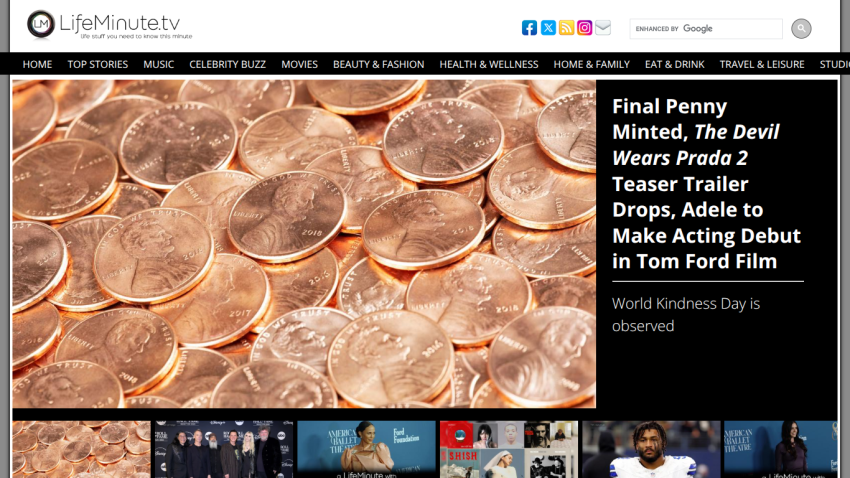The width and height of the screenshot is (850, 478).
Task: Open the MUSIC section
Action: 158,64
